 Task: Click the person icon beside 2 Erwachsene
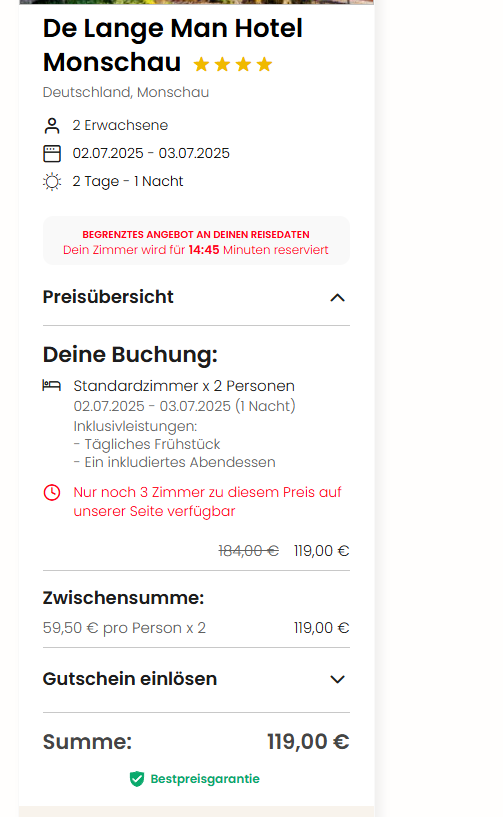coord(52,126)
